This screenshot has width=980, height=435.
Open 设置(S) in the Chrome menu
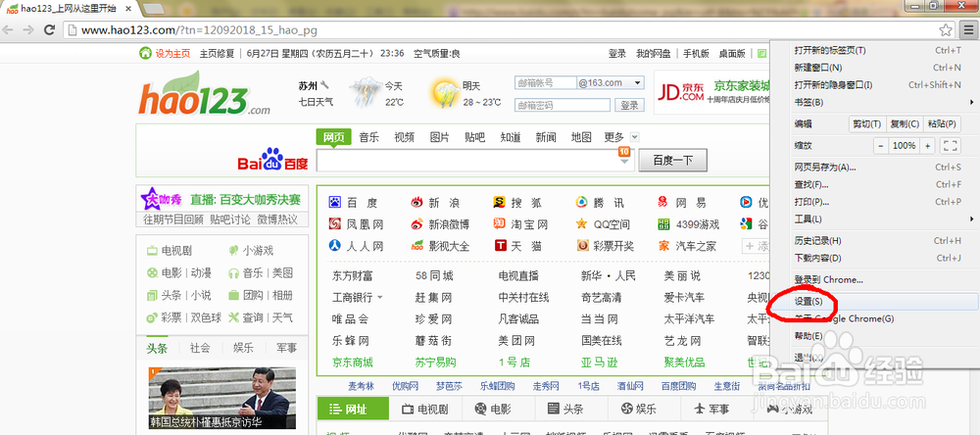pos(874,301)
